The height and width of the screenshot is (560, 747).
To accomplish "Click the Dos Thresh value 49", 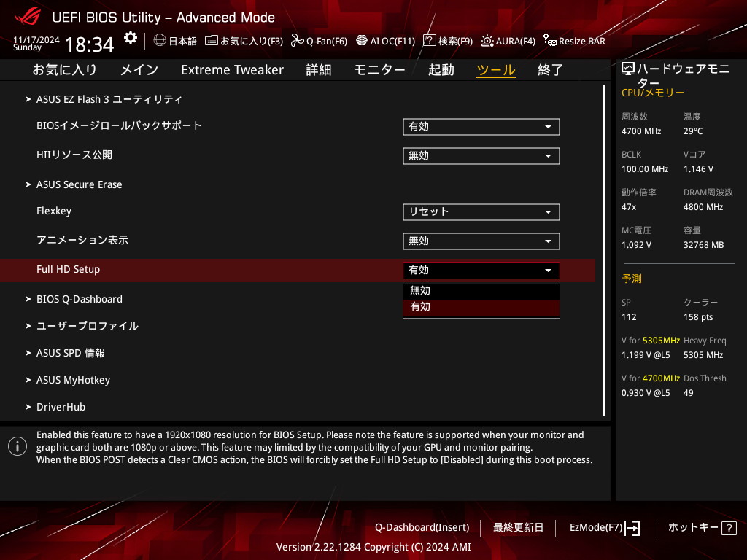I will tap(689, 393).
